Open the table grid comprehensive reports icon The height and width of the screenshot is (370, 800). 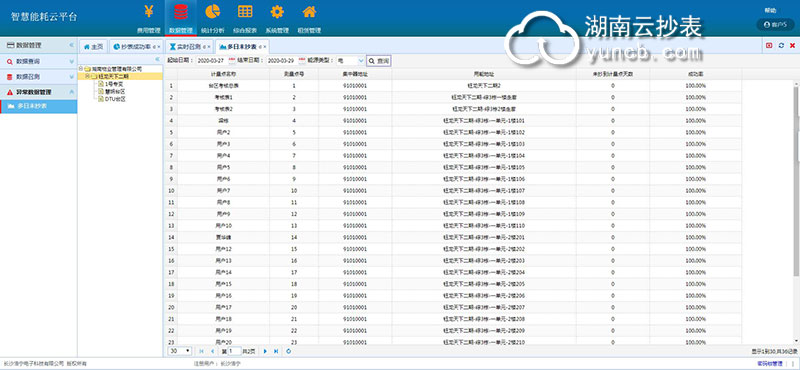click(244, 11)
